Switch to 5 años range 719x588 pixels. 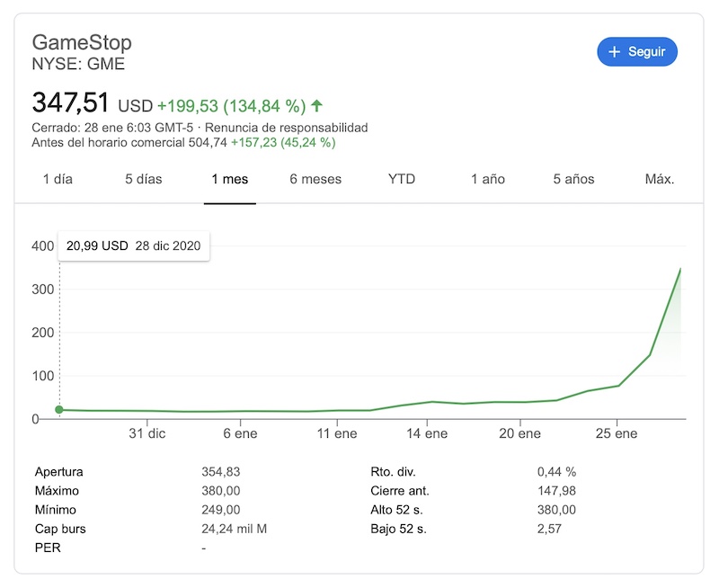pos(574,179)
